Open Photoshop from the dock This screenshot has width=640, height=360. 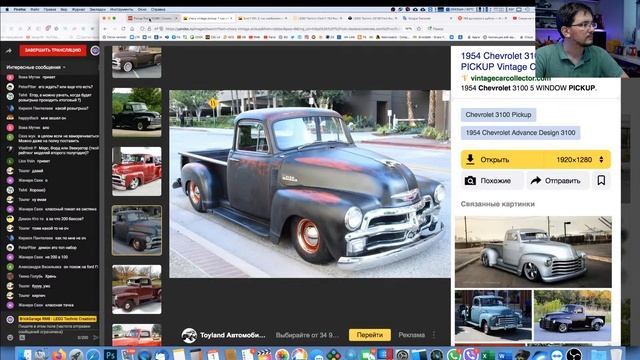[x=110, y=355]
